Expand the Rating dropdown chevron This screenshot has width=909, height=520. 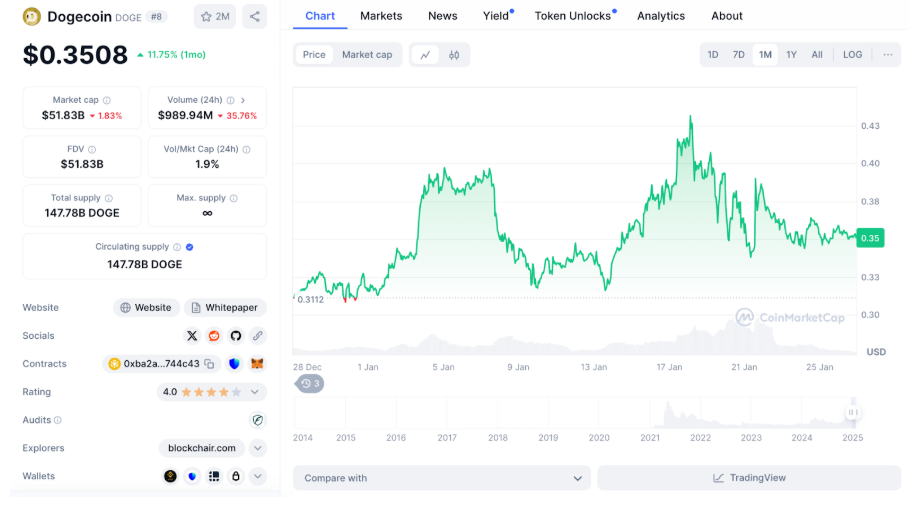click(x=257, y=392)
